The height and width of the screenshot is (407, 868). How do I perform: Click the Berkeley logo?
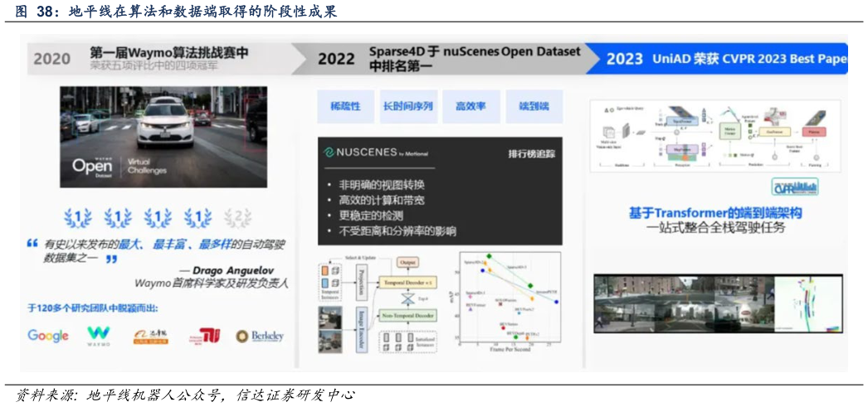[260, 336]
